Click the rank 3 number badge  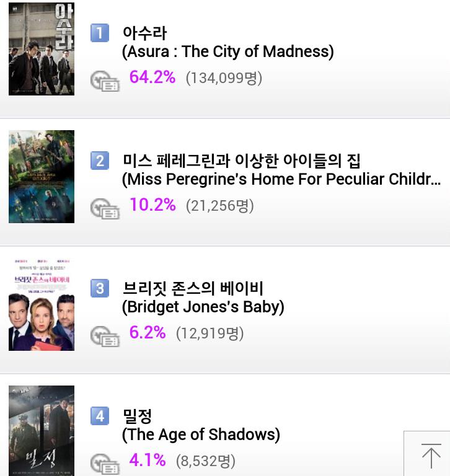click(x=100, y=288)
